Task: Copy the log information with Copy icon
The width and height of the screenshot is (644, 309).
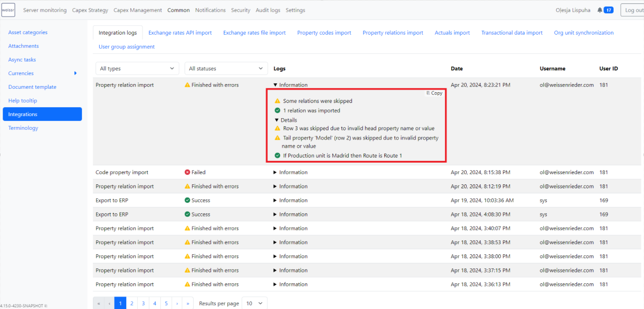Action: pos(434,93)
